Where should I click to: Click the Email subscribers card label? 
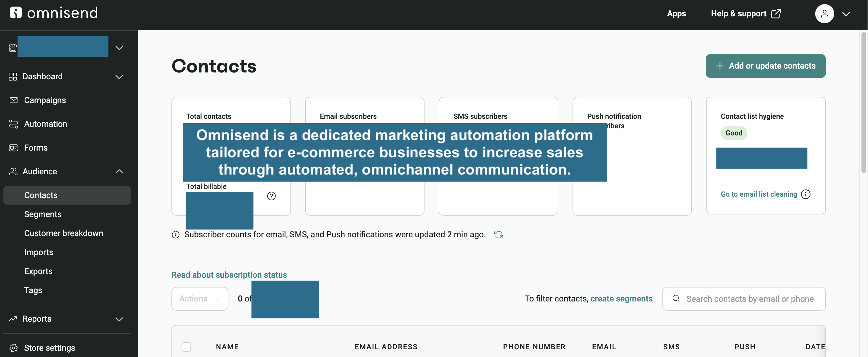click(348, 116)
